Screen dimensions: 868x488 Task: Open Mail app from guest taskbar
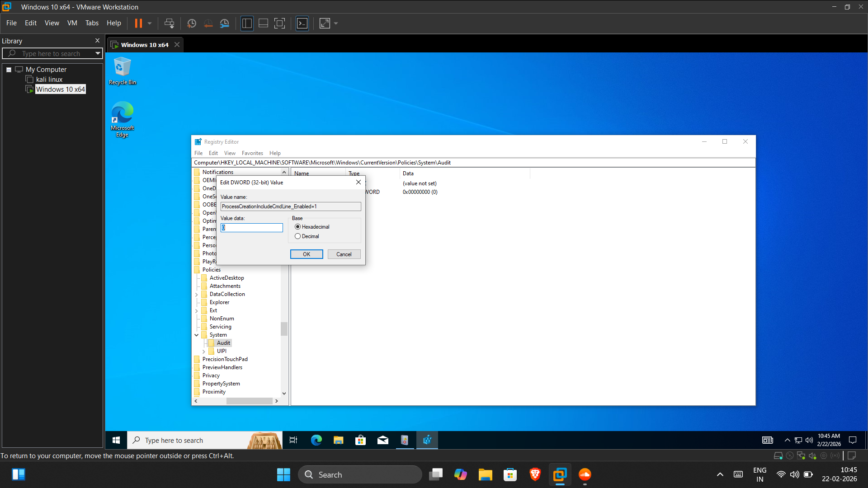coord(383,440)
